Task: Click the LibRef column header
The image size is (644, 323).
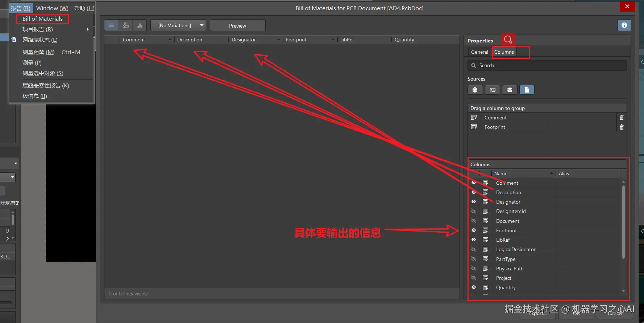Action: pyautogui.click(x=365, y=40)
